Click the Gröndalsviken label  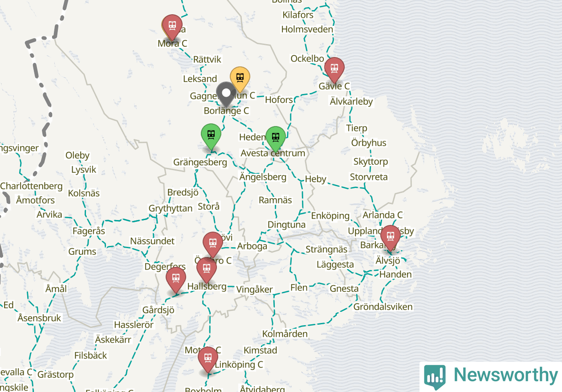(x=383, y=307)
